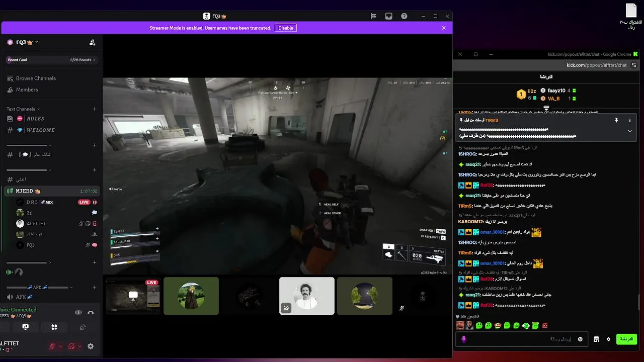Open noise suppression waveform icon
Image resolution: width=644 pixels, height=362 pixels.
click(78, 312)
